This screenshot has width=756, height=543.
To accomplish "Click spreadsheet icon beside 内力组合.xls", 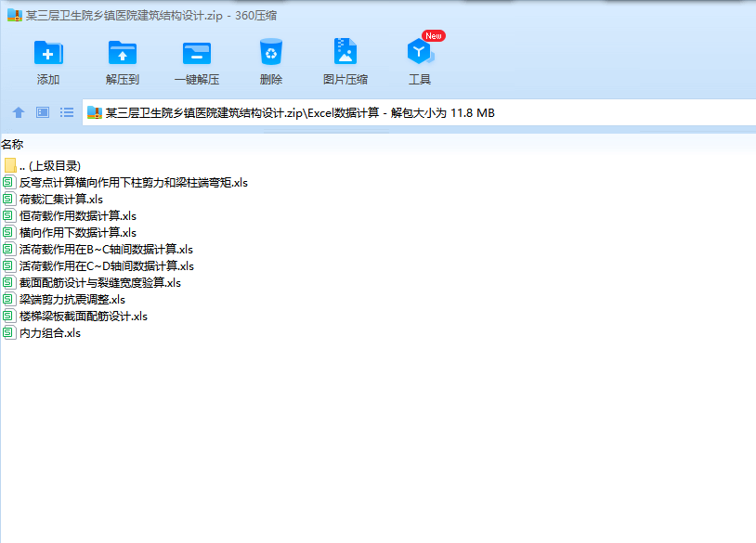I will [x=8, y=332].
